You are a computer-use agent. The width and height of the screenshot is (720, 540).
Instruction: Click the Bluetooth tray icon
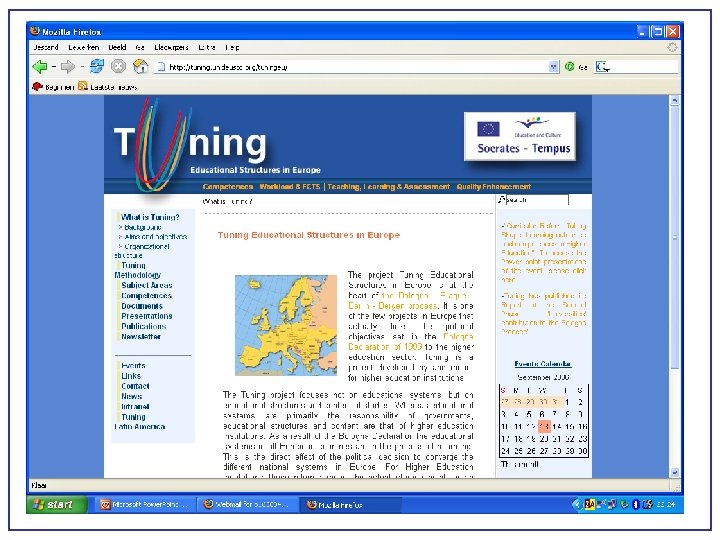(636, 505)
